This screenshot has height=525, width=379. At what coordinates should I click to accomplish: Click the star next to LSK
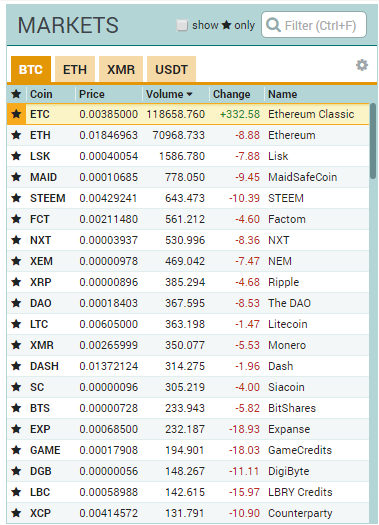point(16,156)
